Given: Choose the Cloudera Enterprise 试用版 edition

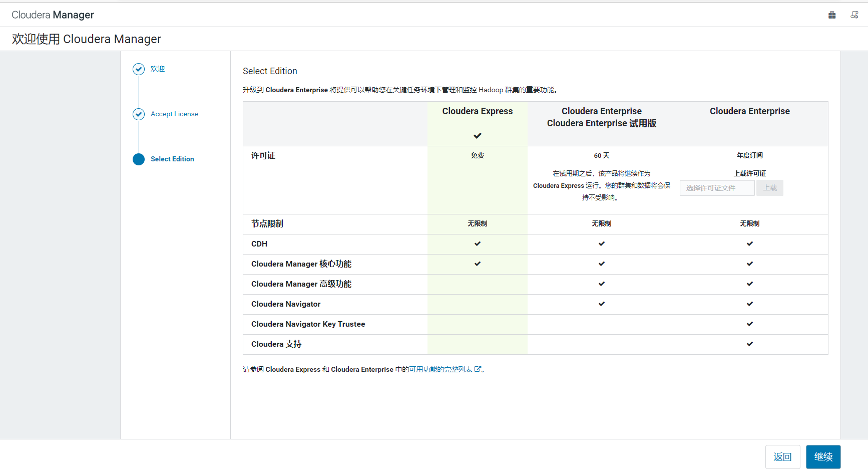Looking at the screenshot, I should 602,123.
